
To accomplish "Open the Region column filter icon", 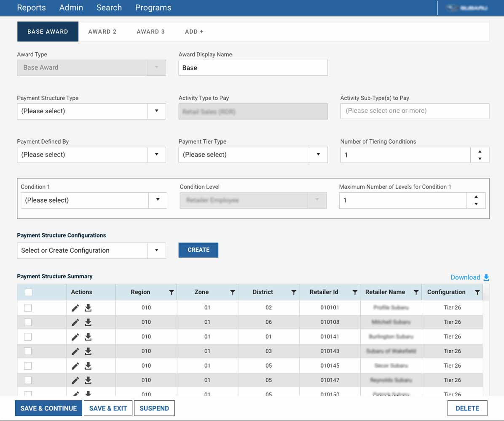I will coord(171,292).
